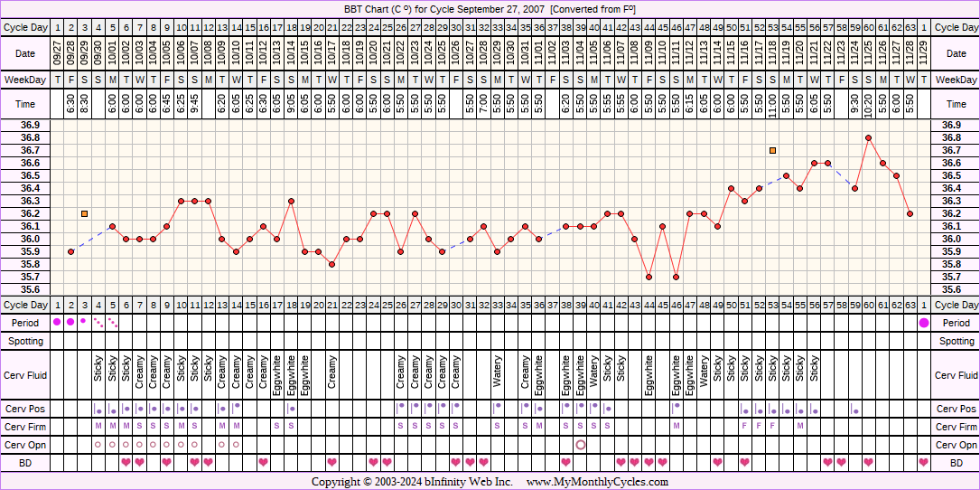980x490 pixels.
Task: Select the Cerv Firm 'M' on day 46
Action: click(676, 426)
